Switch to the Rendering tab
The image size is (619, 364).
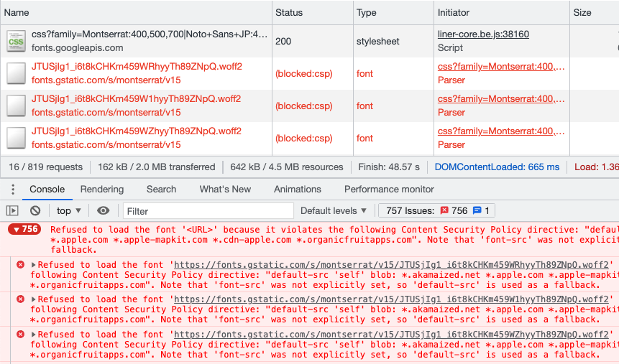click(102, 190)
